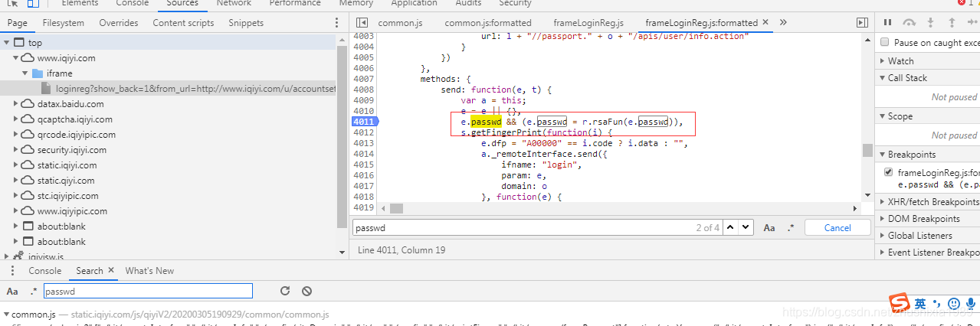Viewport: 980px width, 326px height.
Task: Open the Filesystem navigator tab
Action: coord(64,23)
